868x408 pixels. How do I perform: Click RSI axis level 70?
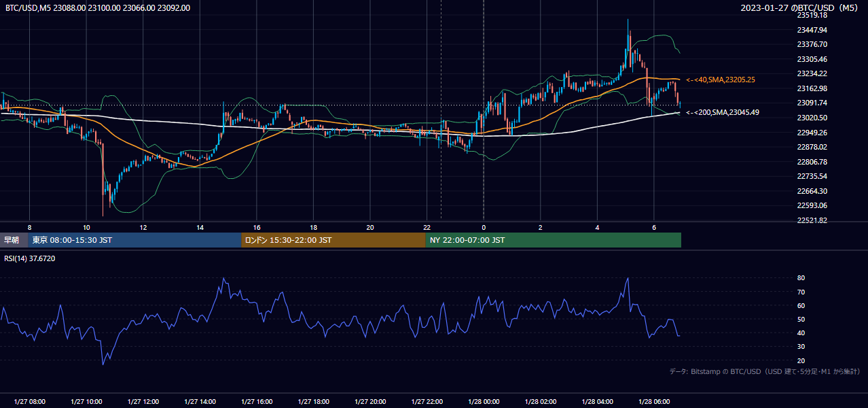(801, 292)
